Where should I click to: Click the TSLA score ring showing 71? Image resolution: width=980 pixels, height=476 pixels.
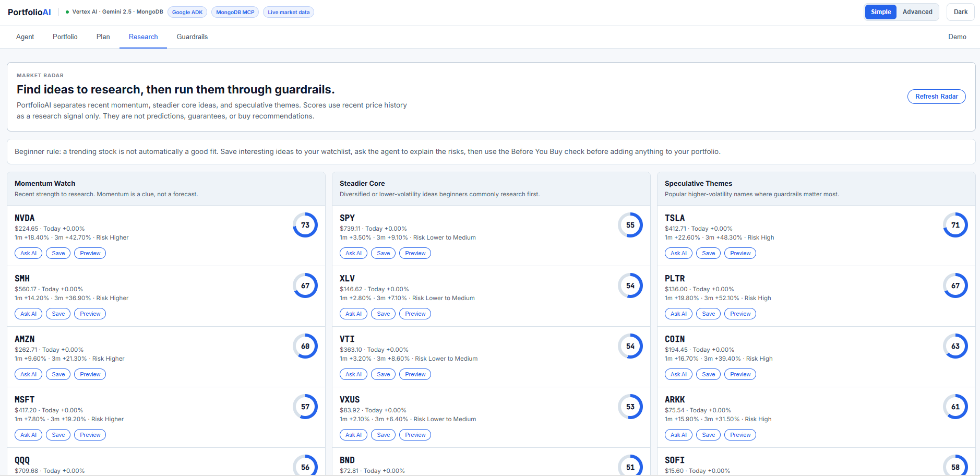coord(955,225)
